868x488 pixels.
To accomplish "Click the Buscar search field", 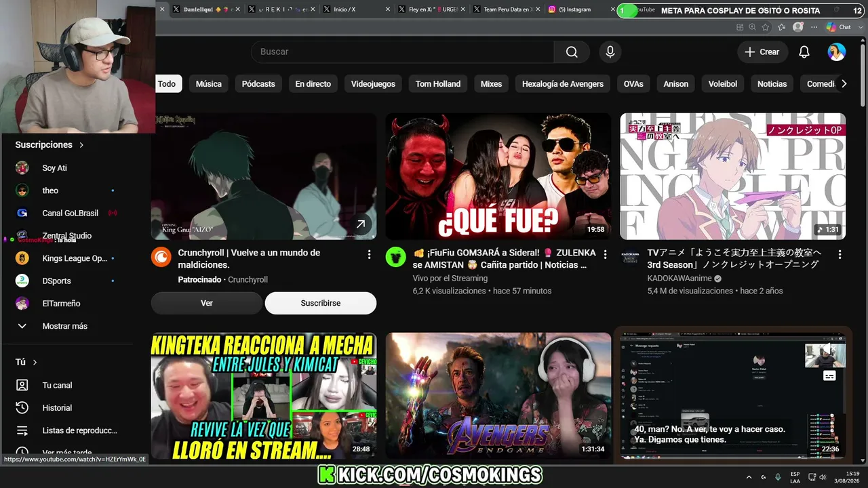I will click(x=402, y=52).
